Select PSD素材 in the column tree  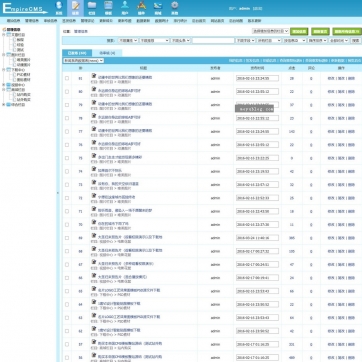pyautogui.click(x=23, y=75)
